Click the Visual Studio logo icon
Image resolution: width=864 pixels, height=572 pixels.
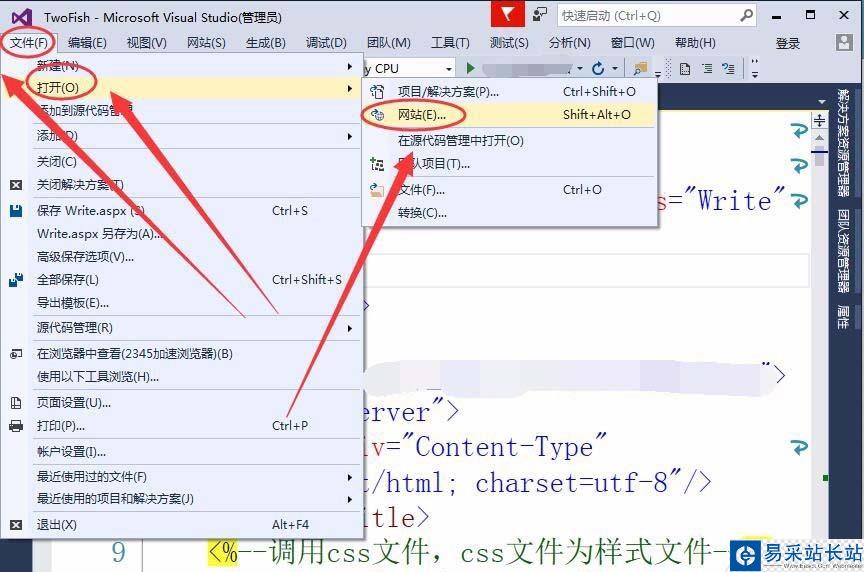(x=21, y=17)
